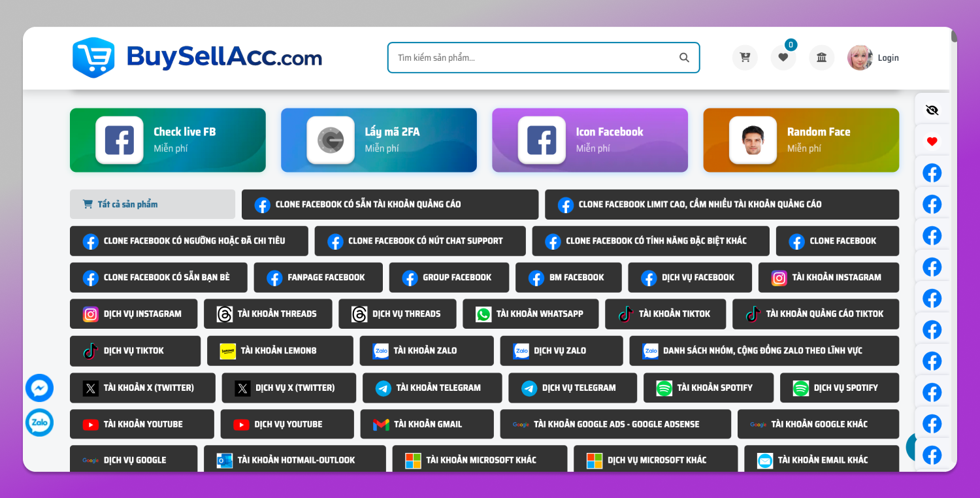Select the Dịch vụ Spotify category
This screenshot has width=980, height=498.
[x=840, y=388]
